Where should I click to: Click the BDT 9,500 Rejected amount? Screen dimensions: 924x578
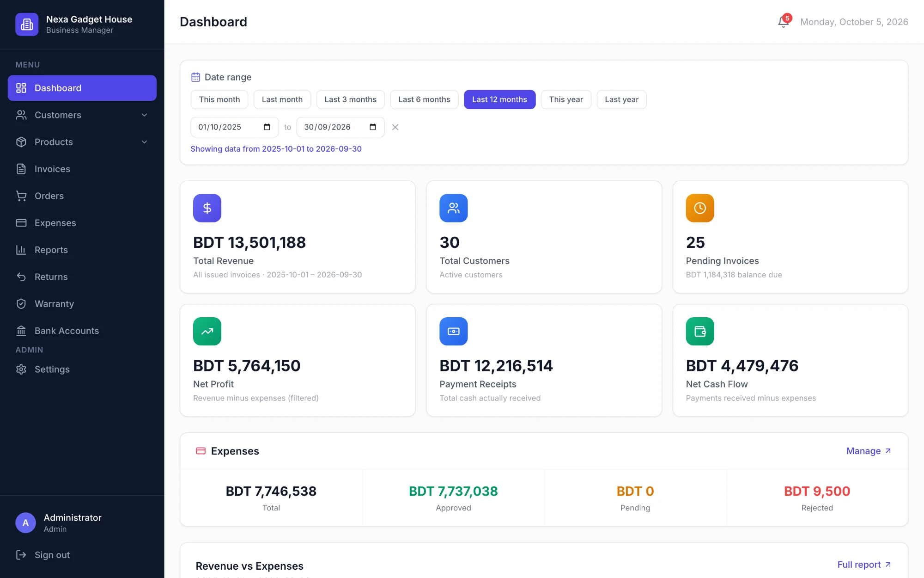(817, 491)
